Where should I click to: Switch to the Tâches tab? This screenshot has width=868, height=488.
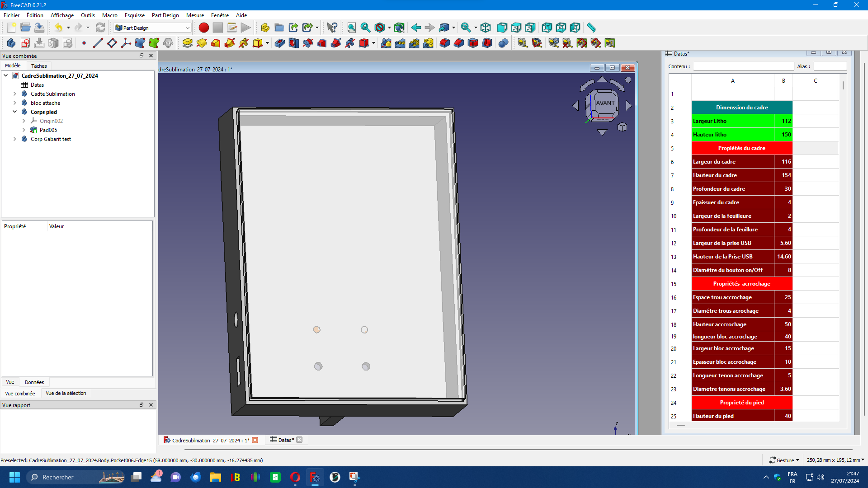39,66
